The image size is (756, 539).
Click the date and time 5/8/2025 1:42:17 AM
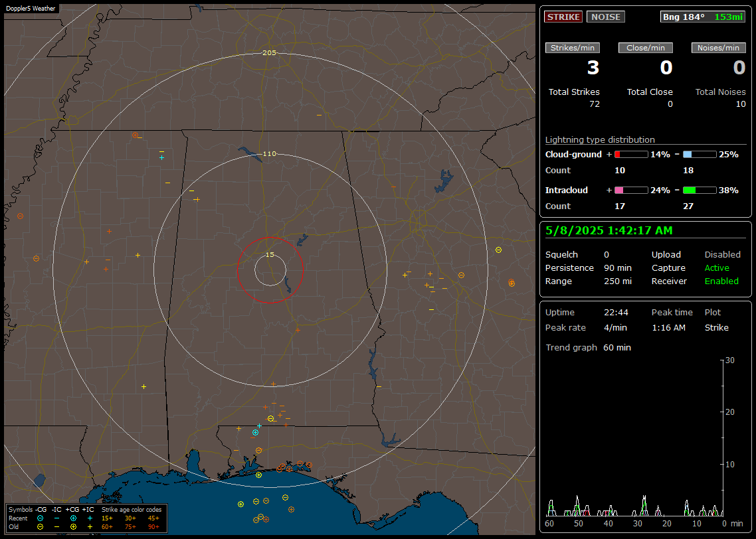609,231
